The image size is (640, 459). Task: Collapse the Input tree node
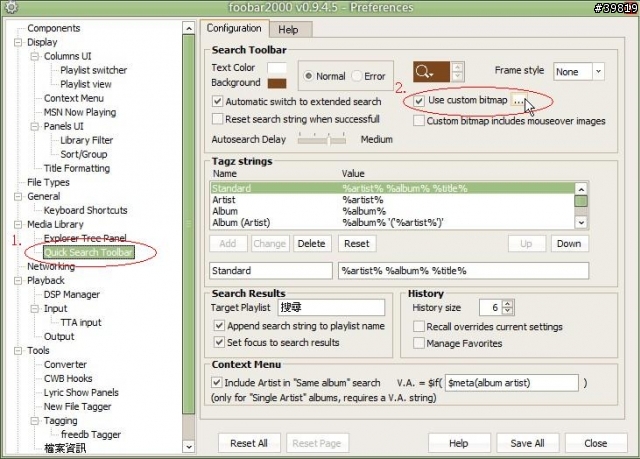click(x=35, y=308)
